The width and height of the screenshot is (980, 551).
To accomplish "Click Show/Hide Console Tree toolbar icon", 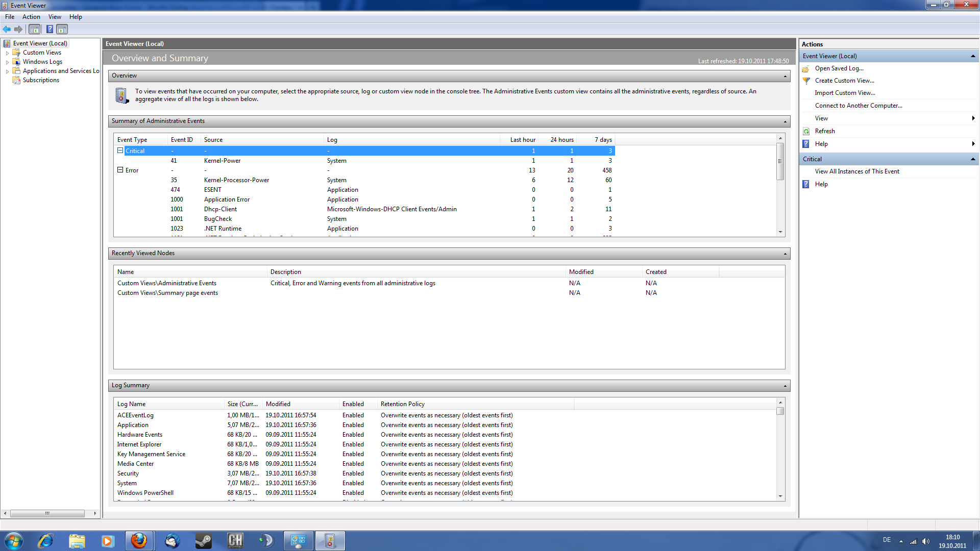I will click(35, 30).
